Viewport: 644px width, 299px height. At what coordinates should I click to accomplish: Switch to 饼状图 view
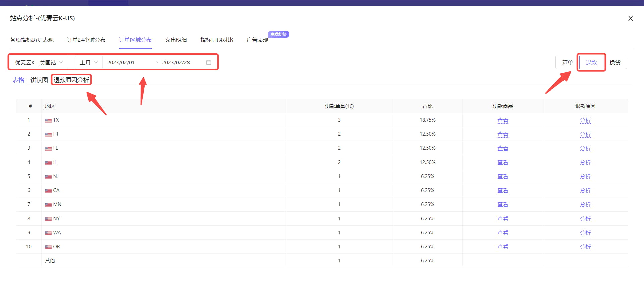[39, 80]
